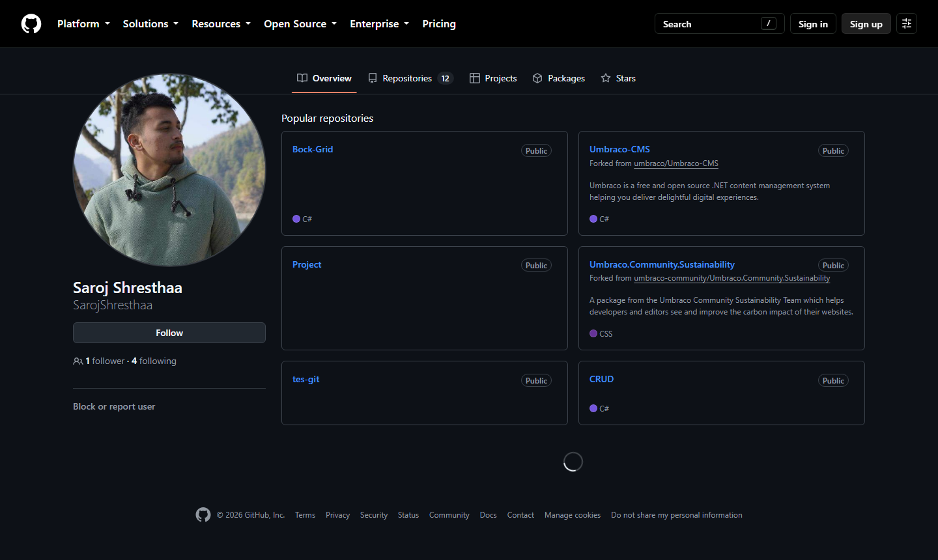Open the Umbraco.Community.Sustainability repository
938x560 pixels.
tap(662, 264)
